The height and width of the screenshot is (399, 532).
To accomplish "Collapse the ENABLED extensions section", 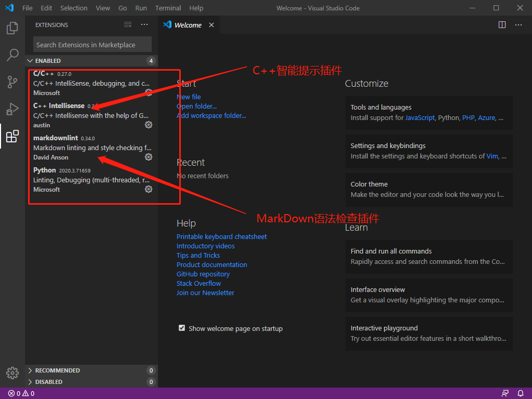I will pyautogui.click(x=91, y=61).
